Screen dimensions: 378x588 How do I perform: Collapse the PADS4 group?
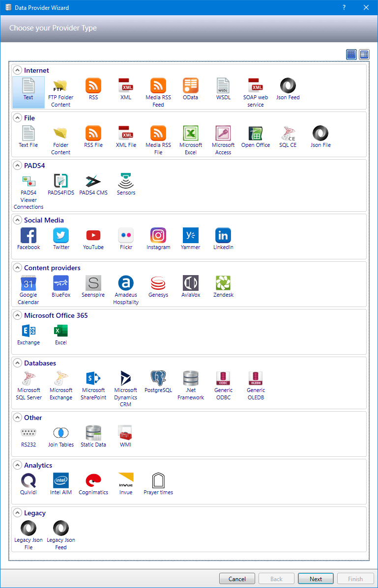17,166
